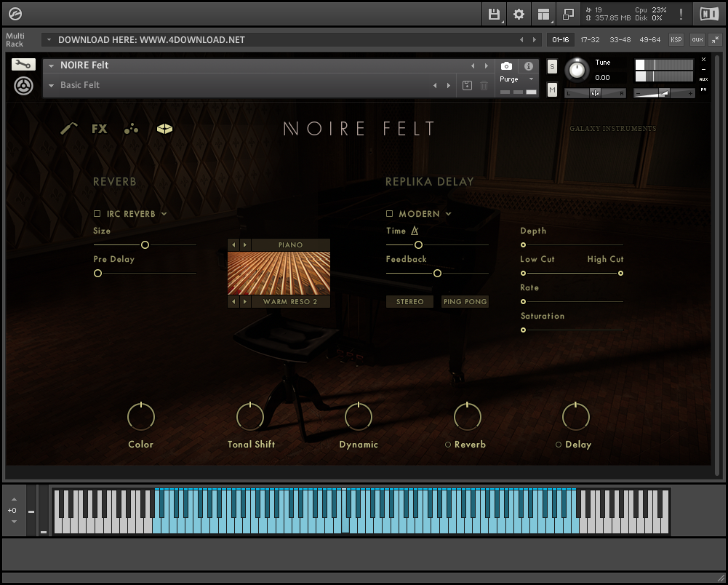The image size is (728, 585).
Task: Select STEREO delay mode
Action: click(409, 301)
